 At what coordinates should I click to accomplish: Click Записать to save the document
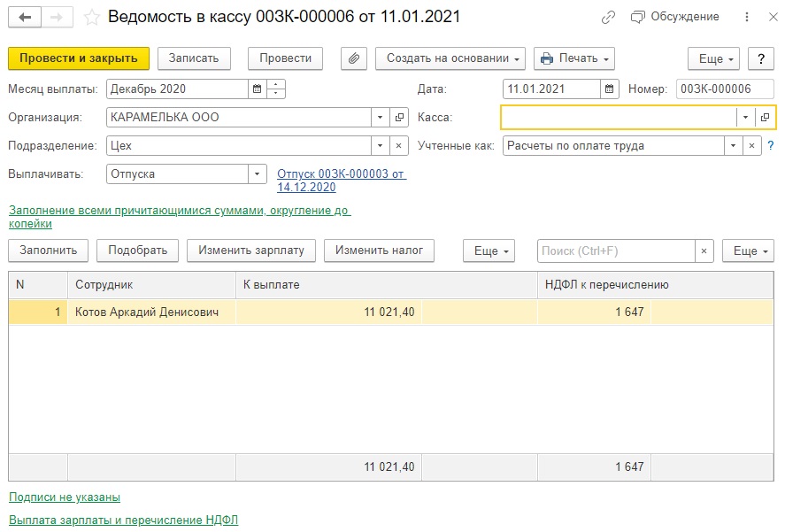(x=194, y=58)
